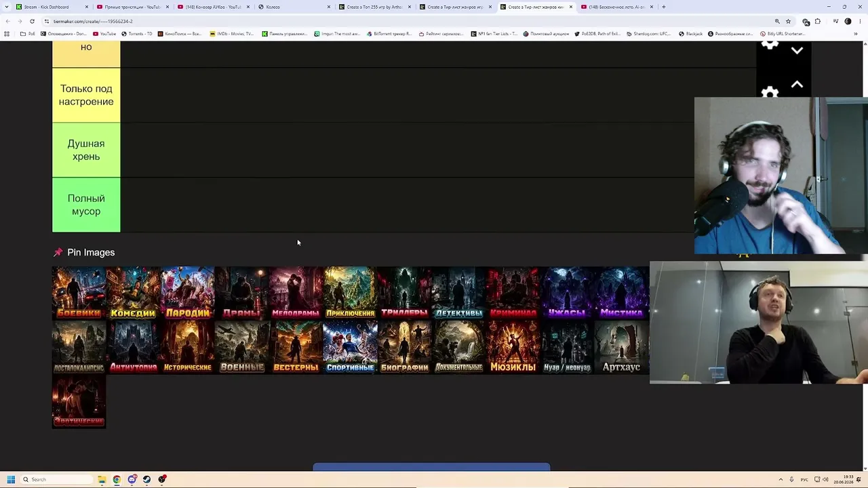Open the IMDb Movies bookmark

(x=232, y=34)
